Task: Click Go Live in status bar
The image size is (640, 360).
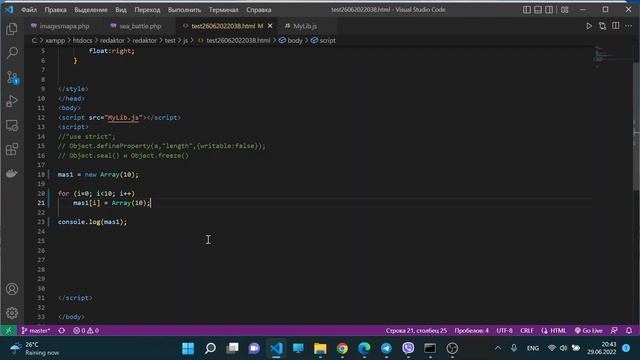Action: [x=589, y=331]
